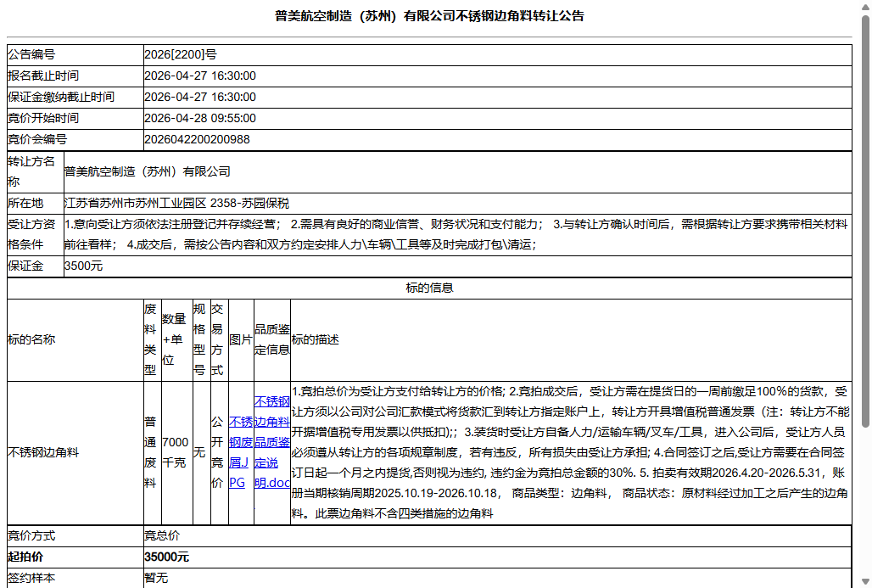Screen dimensions: 872x588
Task: Click the scrollbar up arrow
Action: 865,6
